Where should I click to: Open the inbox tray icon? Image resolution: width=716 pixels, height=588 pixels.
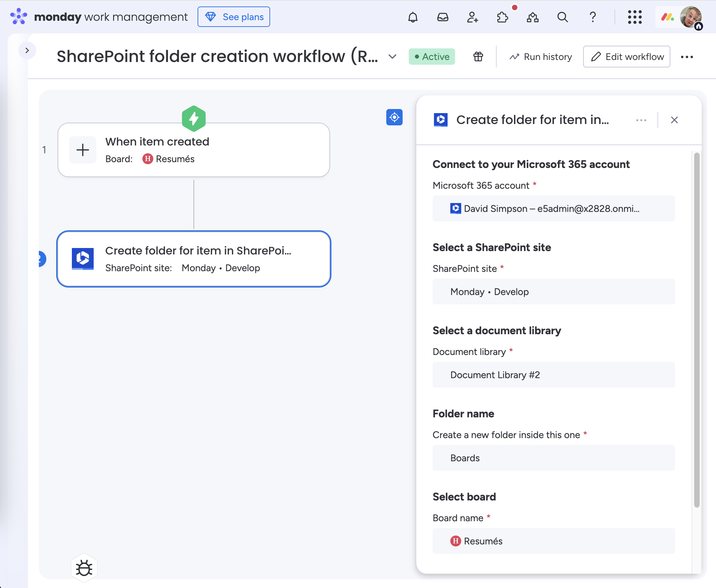click(442, 17)
